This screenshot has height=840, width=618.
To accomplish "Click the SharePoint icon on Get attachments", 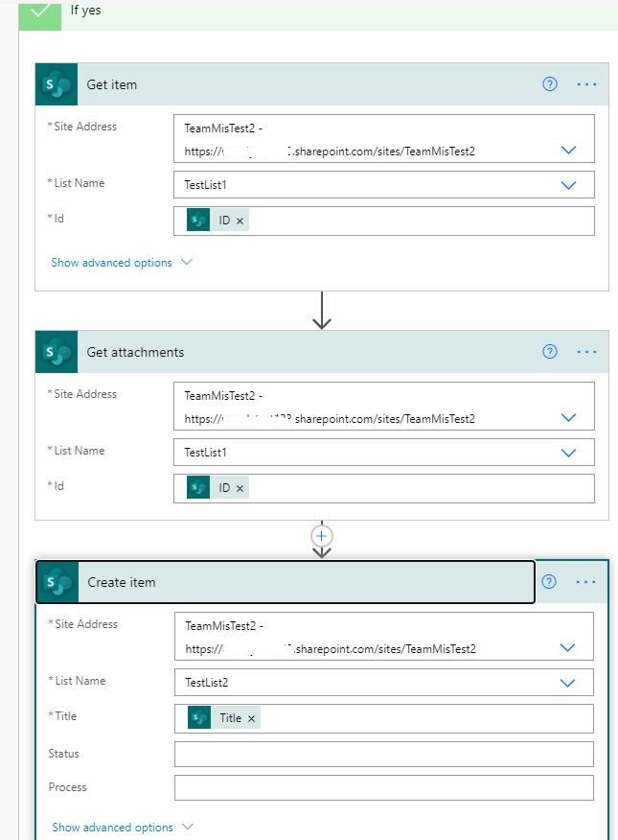I will [x=57, y=352].
